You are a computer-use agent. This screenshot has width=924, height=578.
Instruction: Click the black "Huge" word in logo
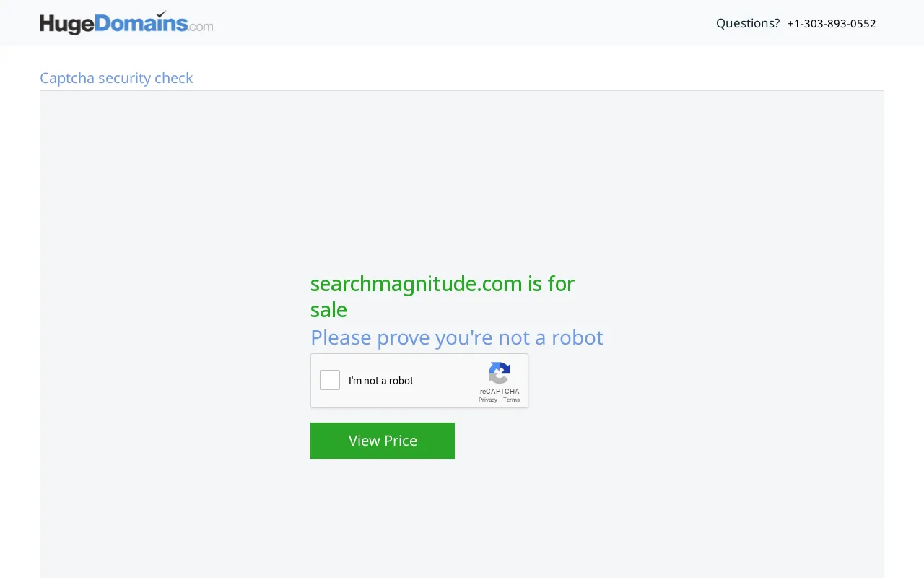click(x=67, y=25)
